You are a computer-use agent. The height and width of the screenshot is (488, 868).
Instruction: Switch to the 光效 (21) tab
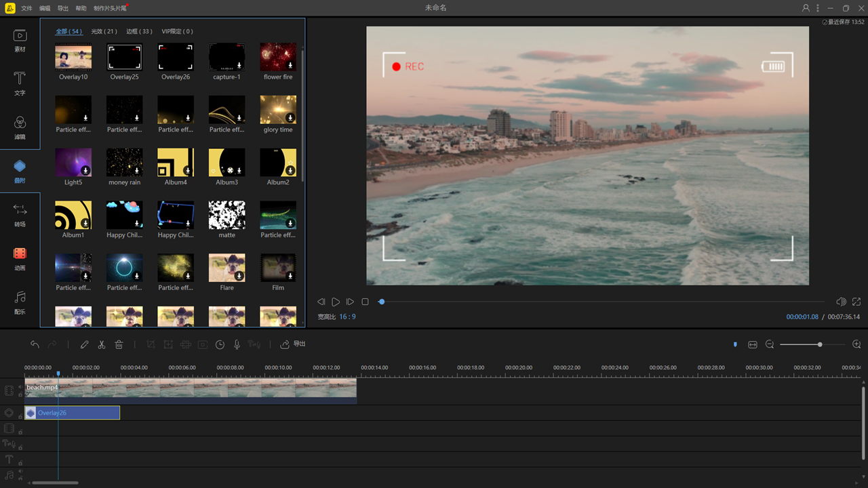pyautogui.click(x=104, y=31)
